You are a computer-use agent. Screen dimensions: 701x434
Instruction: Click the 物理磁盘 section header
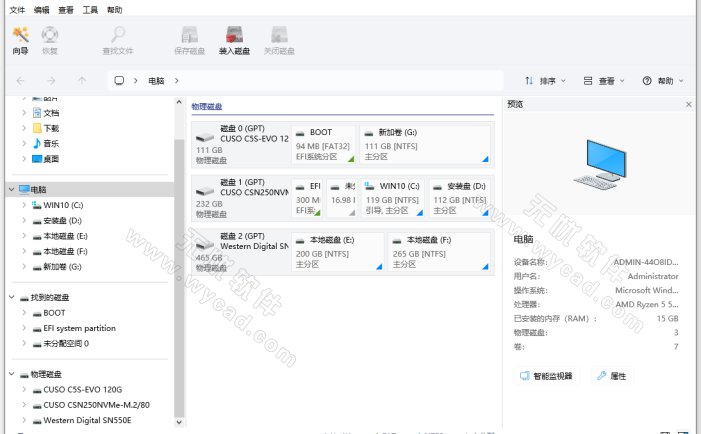click(x=207, y=106)
